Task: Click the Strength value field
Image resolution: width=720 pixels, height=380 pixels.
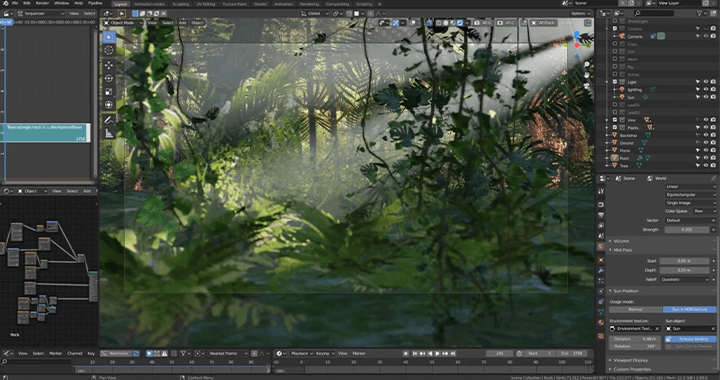Action: click(686, 229)
